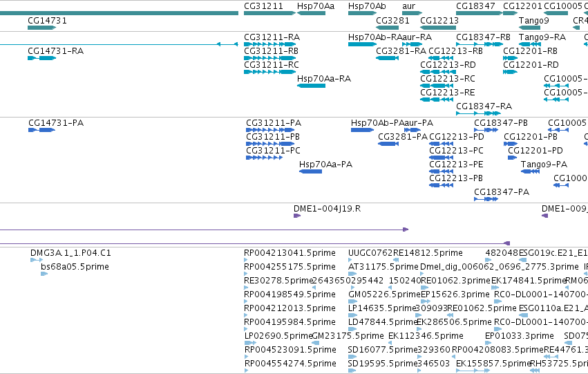Select transcript Hsp70Aa-RA
This screenshot has width=588, height=374.
click(311, 86)
